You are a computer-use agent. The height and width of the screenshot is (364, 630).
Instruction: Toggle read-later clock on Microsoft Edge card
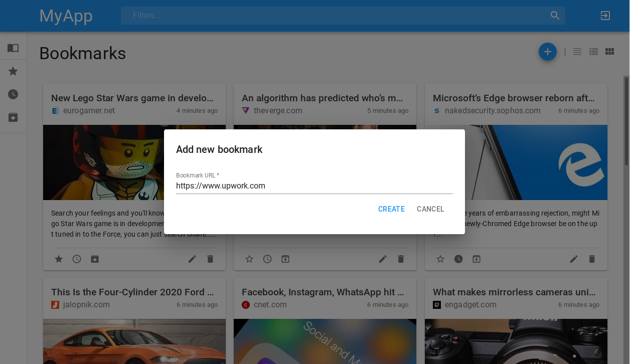pyautogui.click(x=458, y=259)
